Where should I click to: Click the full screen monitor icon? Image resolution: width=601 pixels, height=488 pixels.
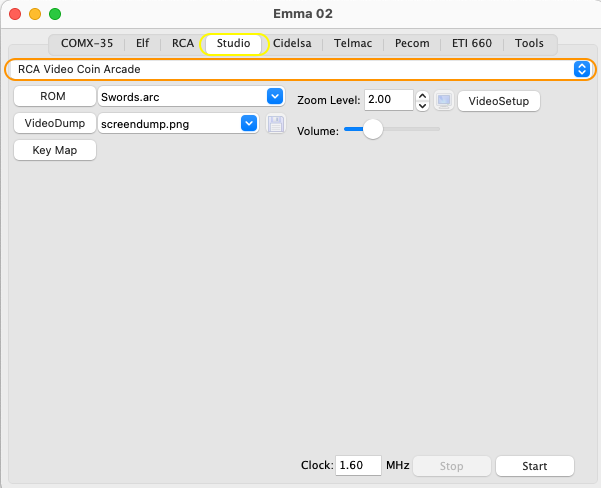(444, 101)
